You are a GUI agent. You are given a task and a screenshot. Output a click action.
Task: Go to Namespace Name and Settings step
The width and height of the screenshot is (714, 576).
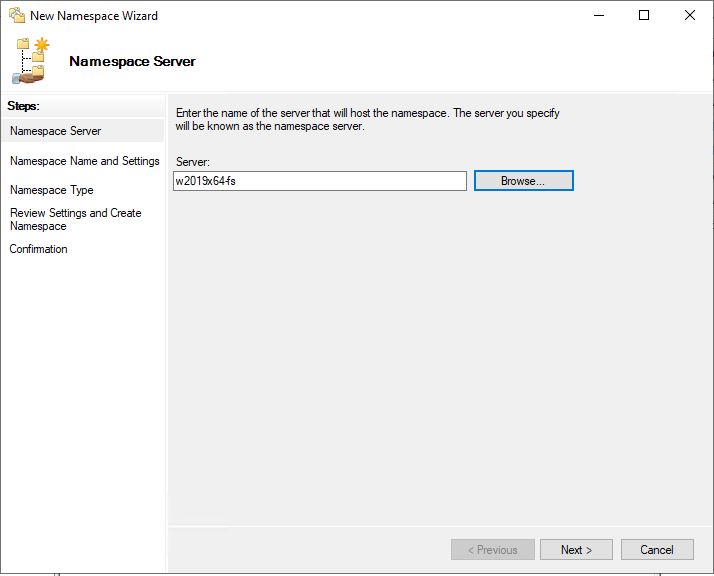(85, 161)
